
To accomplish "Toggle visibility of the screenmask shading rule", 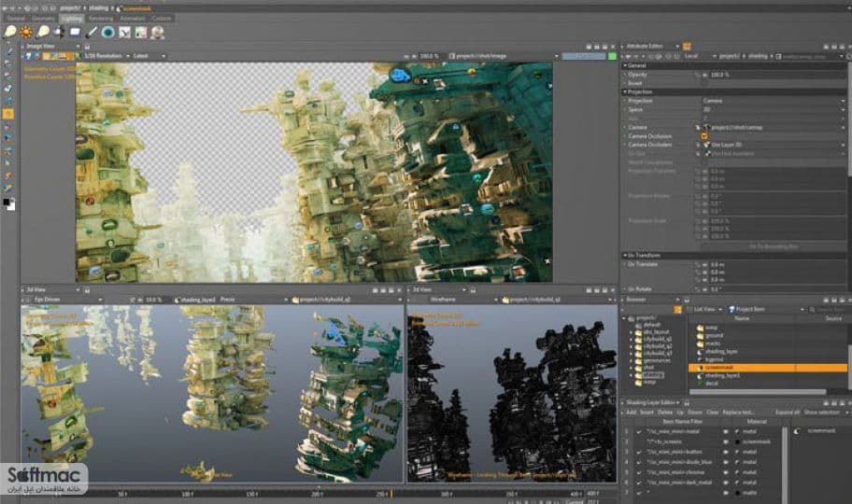I will tap(725, 442).
